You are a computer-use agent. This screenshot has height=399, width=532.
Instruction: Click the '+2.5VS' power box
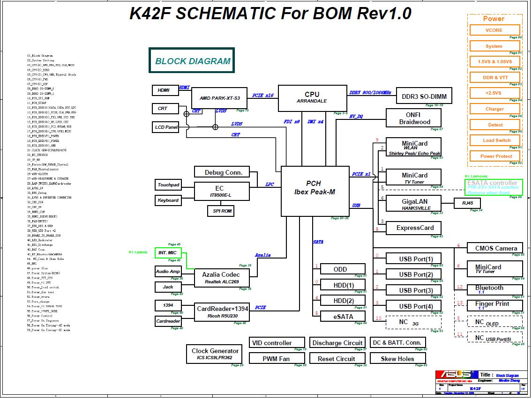tap(495, 93)
